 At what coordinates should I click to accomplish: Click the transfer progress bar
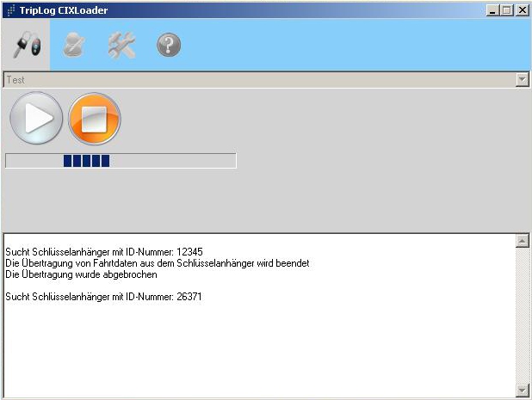121,161
